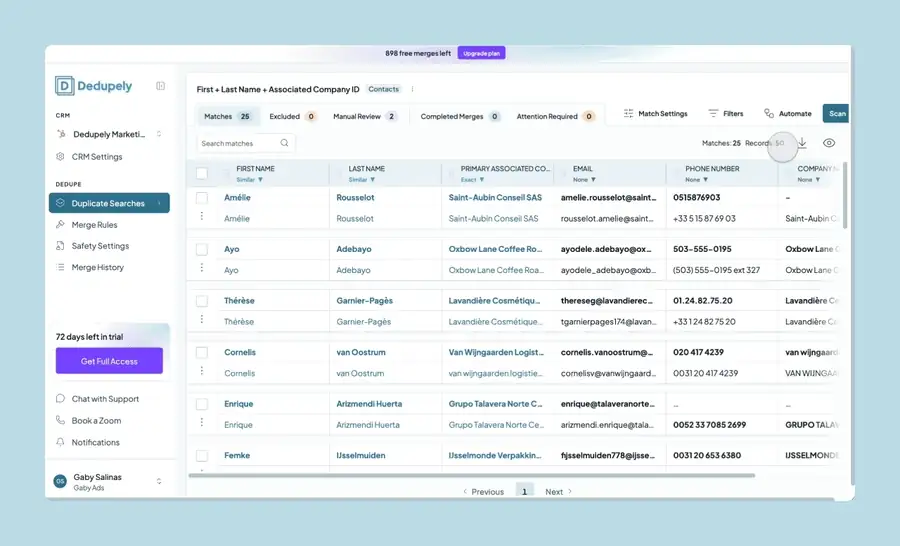Click the search magnifier icon
Viewport: 900px width, 546px height.
point(284,143)
